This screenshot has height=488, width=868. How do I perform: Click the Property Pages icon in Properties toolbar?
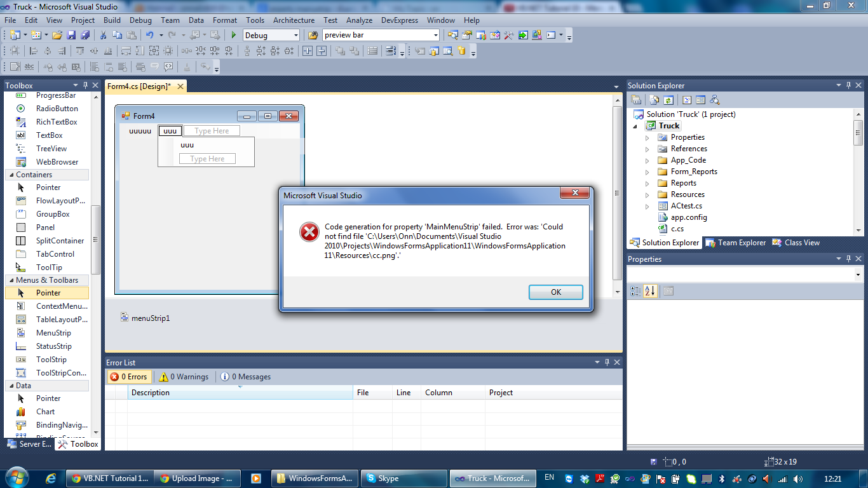[x=668, y=291]
